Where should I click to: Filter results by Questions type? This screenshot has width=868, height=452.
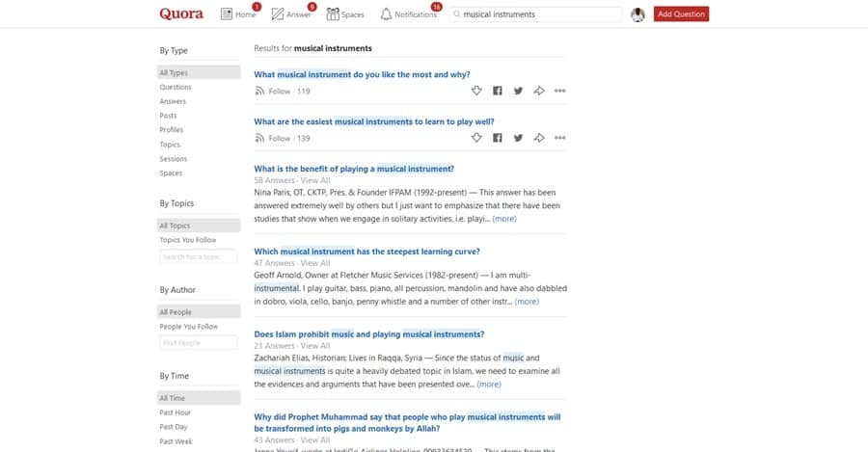176,87
